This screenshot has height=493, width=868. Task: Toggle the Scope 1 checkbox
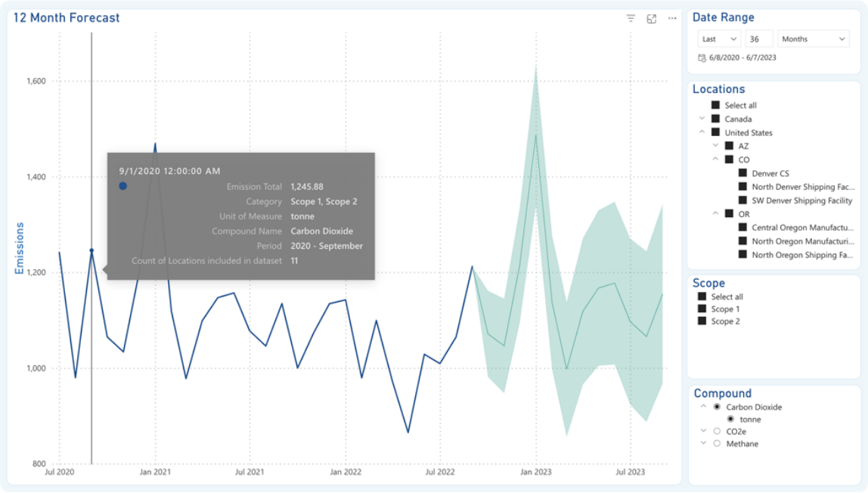coord(702,309)
